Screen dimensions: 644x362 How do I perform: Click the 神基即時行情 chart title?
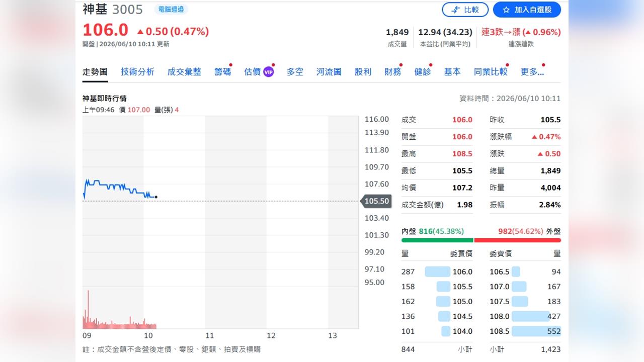(105, 99)
